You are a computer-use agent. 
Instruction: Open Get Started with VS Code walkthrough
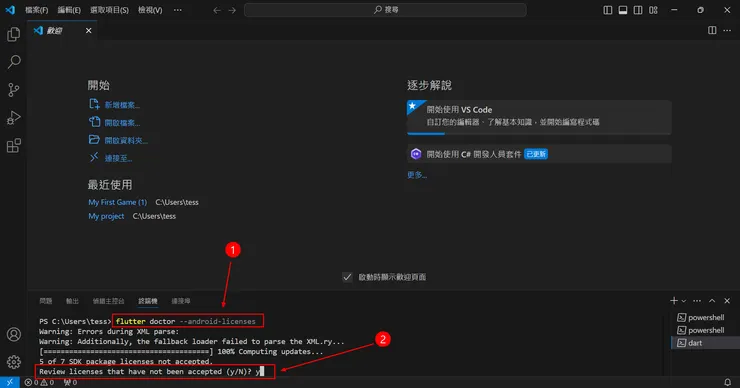click(539, 117)
